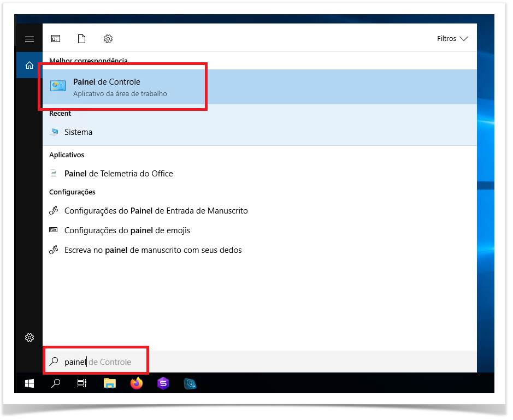Viewport: 513px width, 420px height.
Task: Filter results by Documents icon
Action: tap(82, 39)
